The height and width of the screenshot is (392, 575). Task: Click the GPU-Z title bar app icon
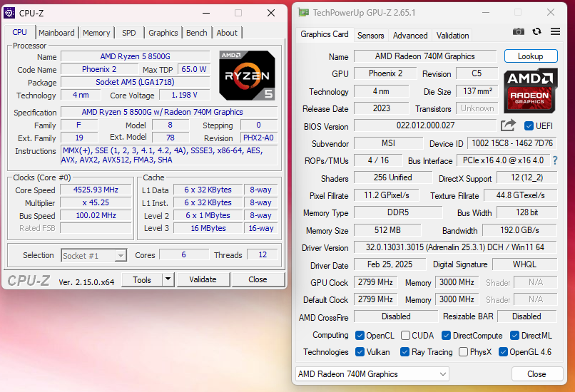(x=303, y=12)
